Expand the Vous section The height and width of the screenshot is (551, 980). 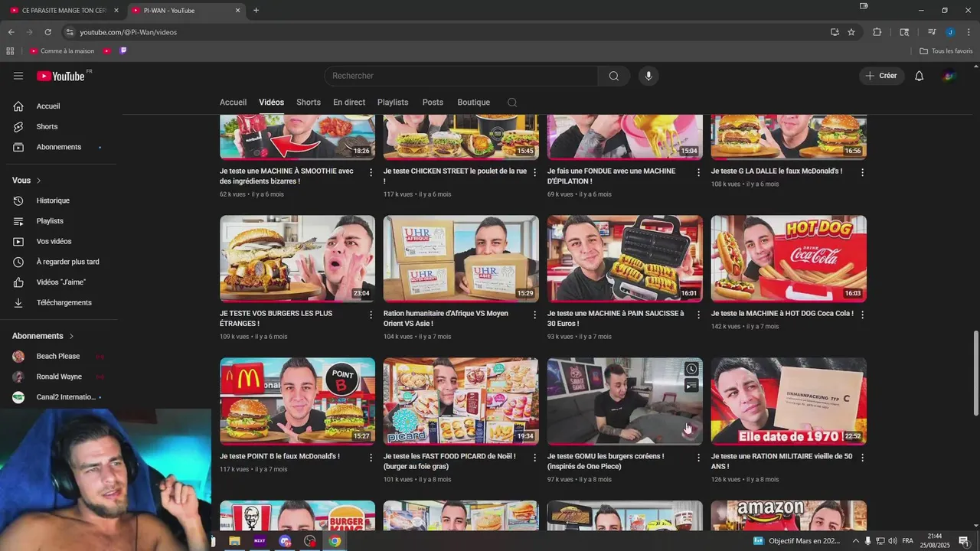[27, 181]
